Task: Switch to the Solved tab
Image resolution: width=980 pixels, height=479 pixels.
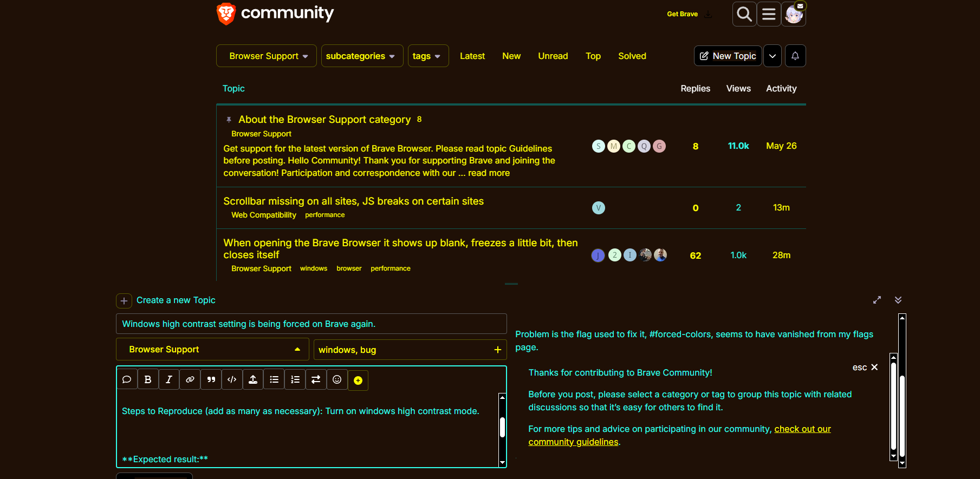Action: [x=632, y=56]
